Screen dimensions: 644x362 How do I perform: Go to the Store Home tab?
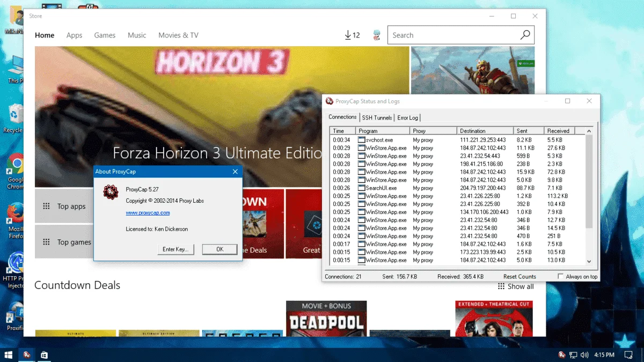[45, 35]
